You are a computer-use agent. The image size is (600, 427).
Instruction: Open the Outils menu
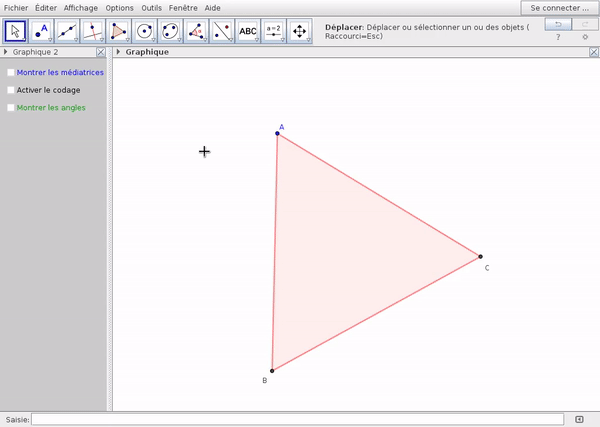(x=152, y=8)
